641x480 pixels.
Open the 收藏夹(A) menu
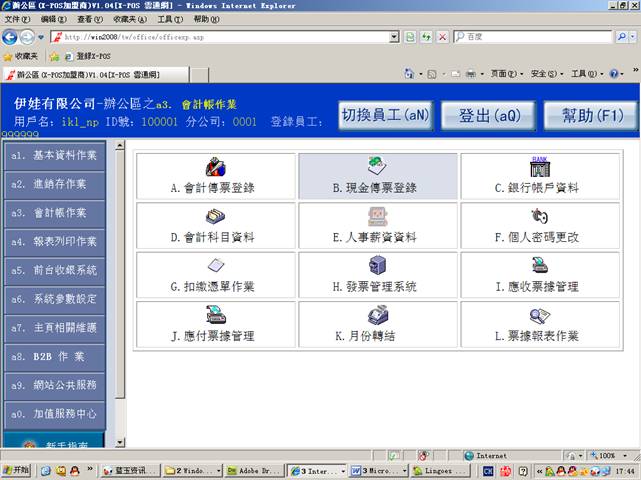click(x=125, y=19)
